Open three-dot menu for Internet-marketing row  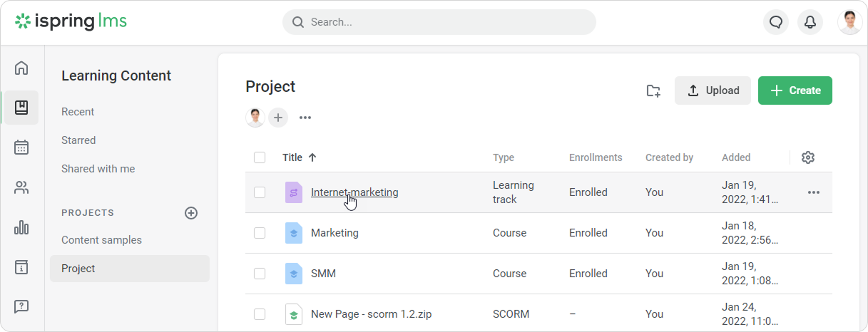coord(813,192)
